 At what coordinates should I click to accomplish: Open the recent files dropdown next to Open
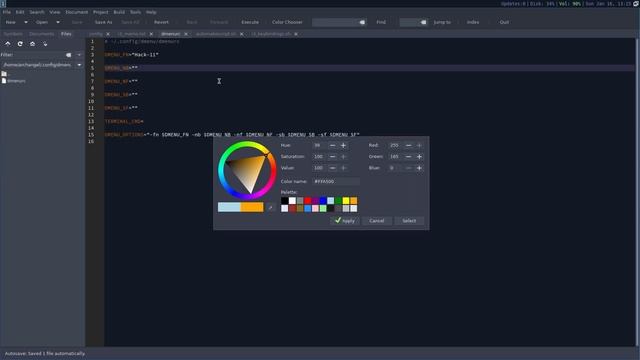(x=58, y=22)
